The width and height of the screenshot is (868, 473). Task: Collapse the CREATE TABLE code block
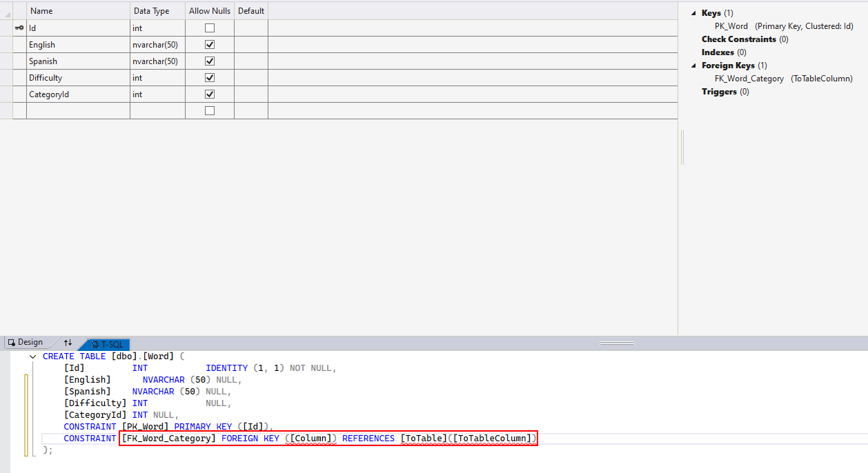pos(32,356)
